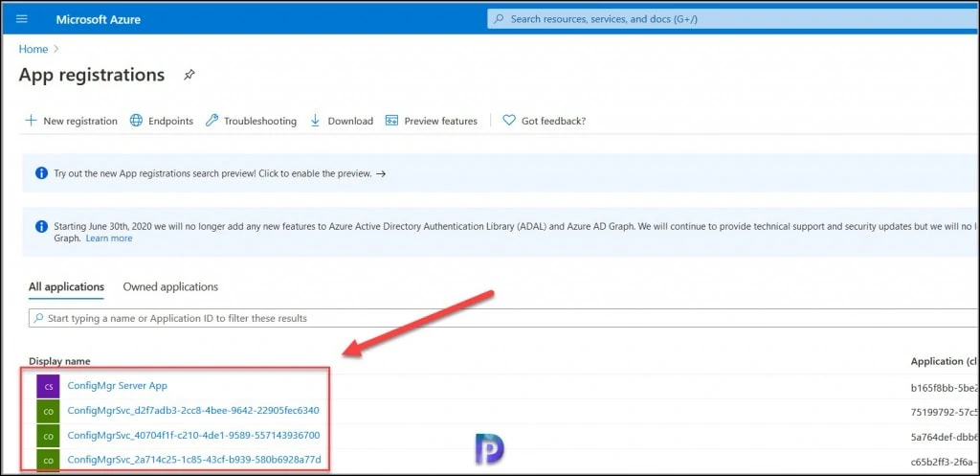This screenshot has height=476, width=980.
Task: Click application ID starting 75199792
Action: (x=945, y=412)
